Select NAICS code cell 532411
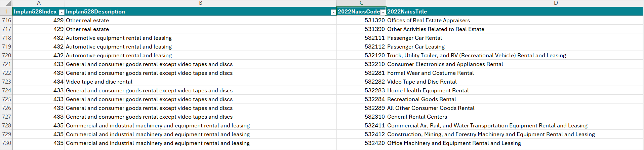The image size is (644, 150). click(x=361, y=125)
